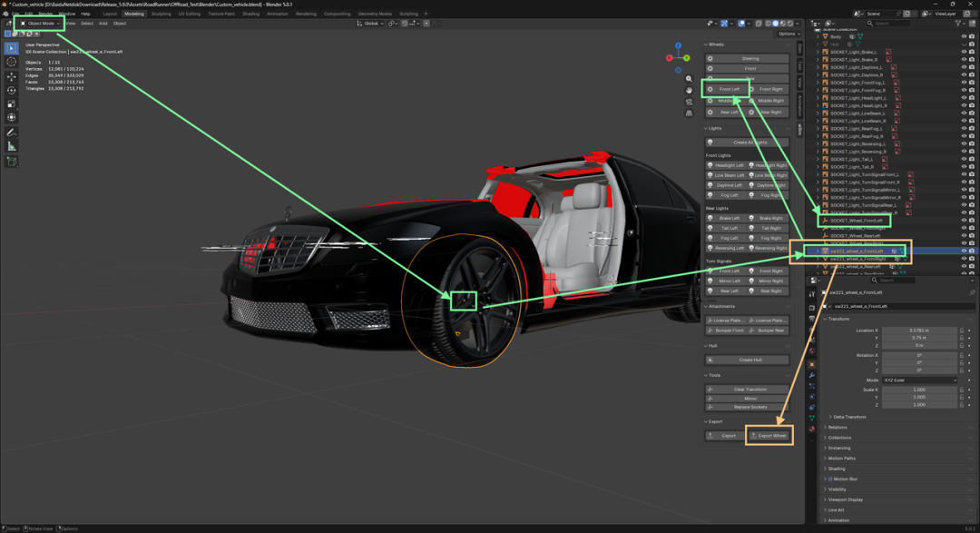Toggle lock on Location X

click(962, 331)
